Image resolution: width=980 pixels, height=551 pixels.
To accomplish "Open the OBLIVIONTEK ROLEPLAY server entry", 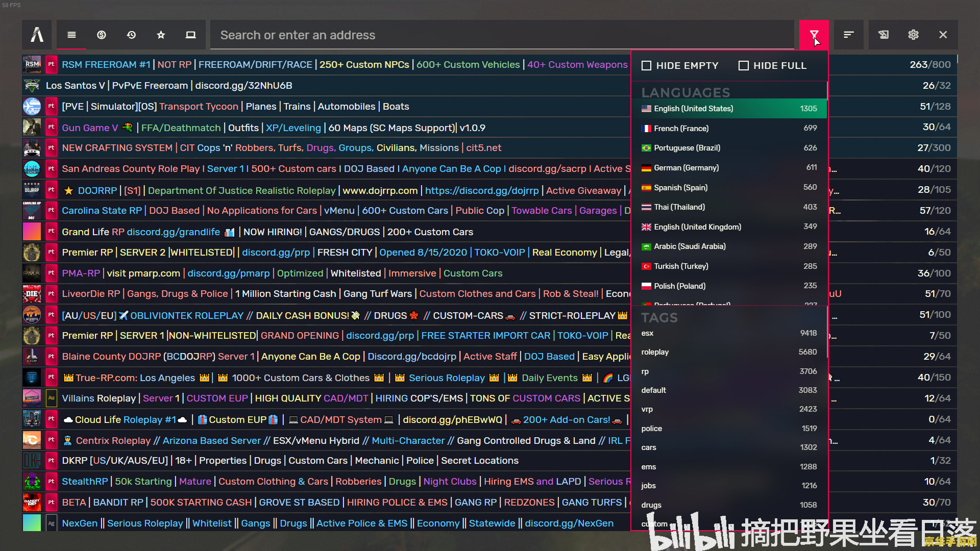I will [327, 316].
